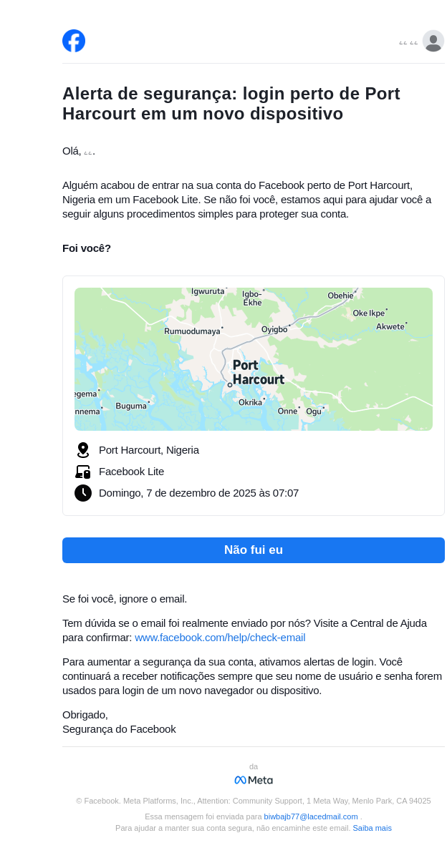Image resolution: width=447 pixels, height=868 pixels.
Task: Click the Facebook Lite device icon
Action: (x=83, y=472)
